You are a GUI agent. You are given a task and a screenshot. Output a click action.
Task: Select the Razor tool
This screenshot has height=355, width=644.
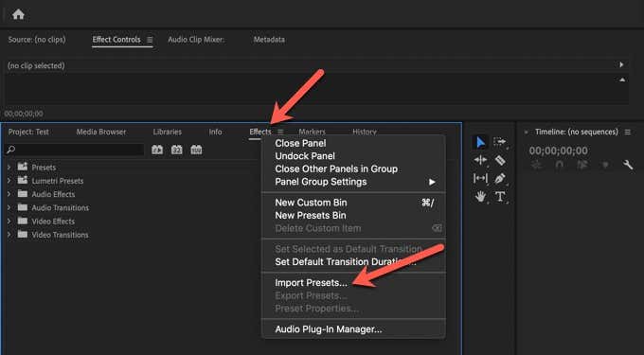click(x=500, y=160)
